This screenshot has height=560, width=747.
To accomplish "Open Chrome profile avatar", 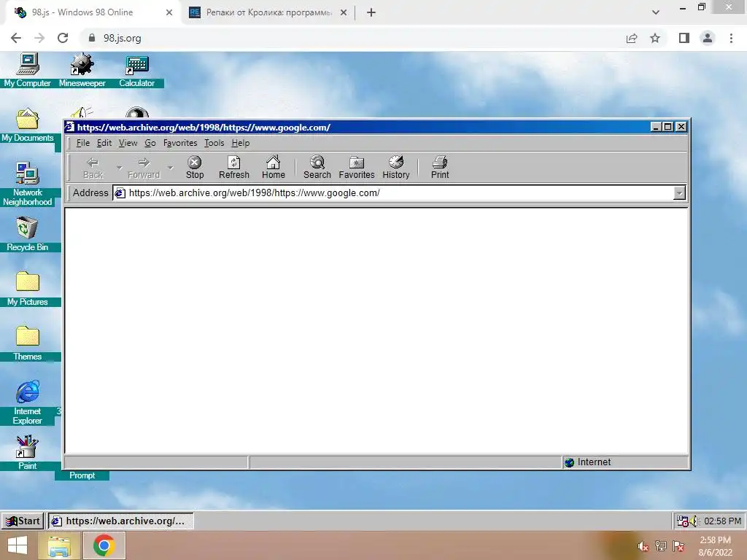I will coord(708,38).
